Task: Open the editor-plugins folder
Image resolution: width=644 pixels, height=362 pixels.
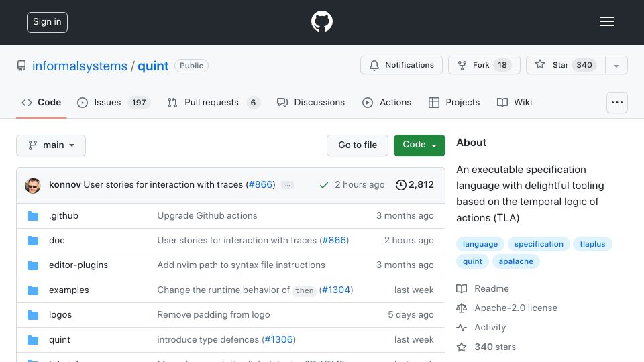Action: 78,265
